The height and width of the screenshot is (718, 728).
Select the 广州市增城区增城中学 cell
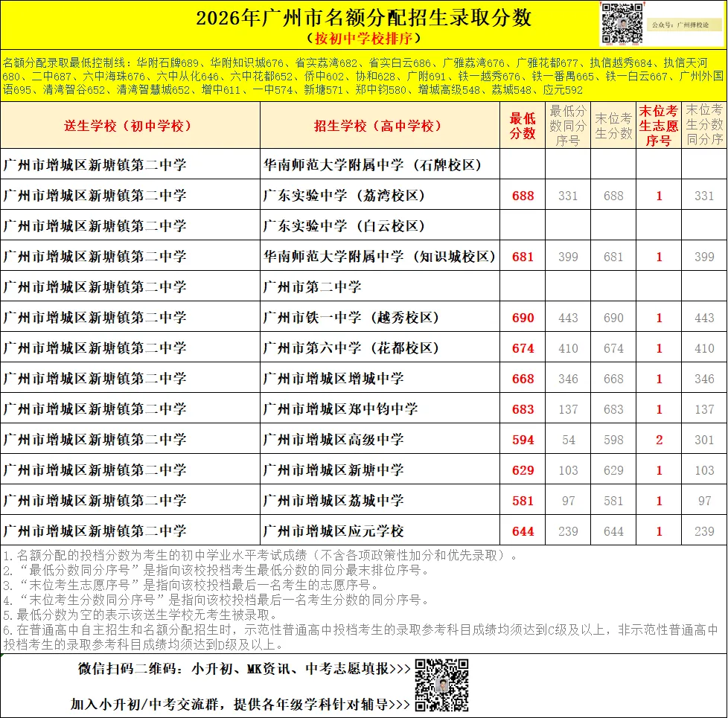pos(380,378)
